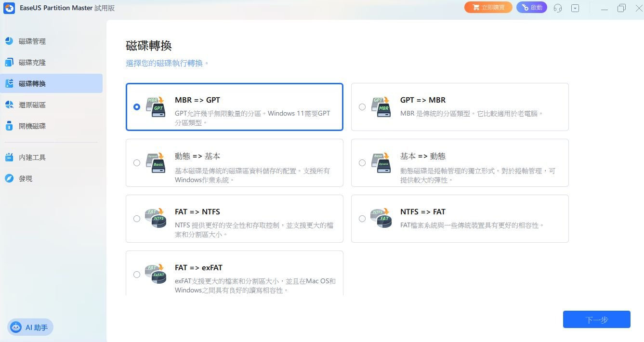Go to 發現 in the sidebar
The image size is (644, 342).
click(x=25, y=179)
